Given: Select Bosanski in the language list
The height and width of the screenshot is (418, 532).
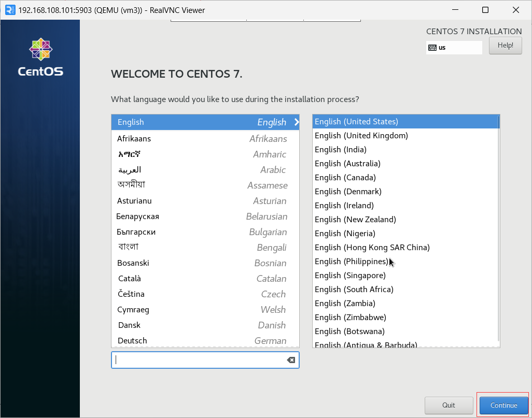Looking at the screenshot, I should tap(205, 263).
